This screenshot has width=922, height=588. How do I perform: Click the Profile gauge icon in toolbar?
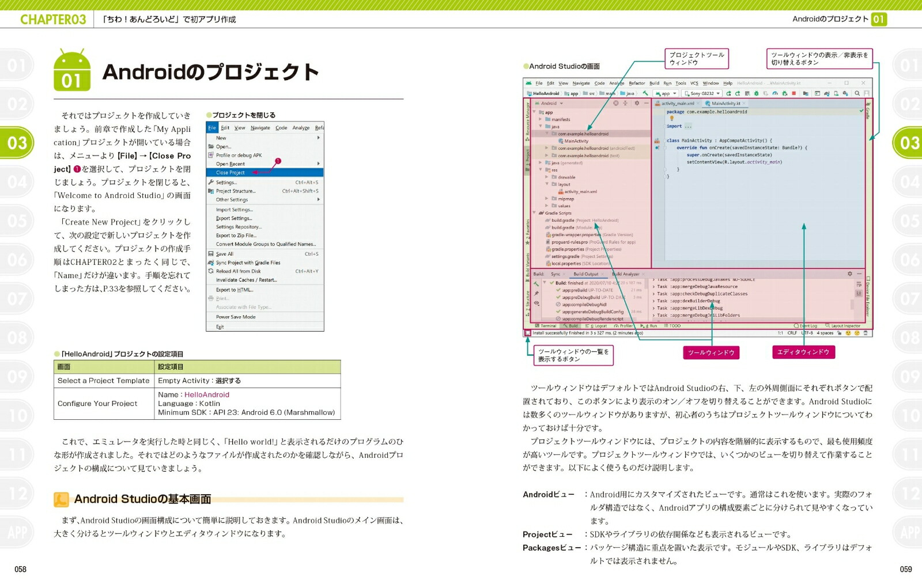[x=775, y=93]
